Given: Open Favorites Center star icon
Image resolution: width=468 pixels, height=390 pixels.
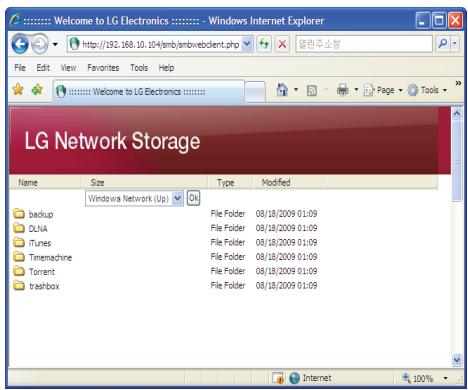Looking at the screenshot, I should coord(18,89).
